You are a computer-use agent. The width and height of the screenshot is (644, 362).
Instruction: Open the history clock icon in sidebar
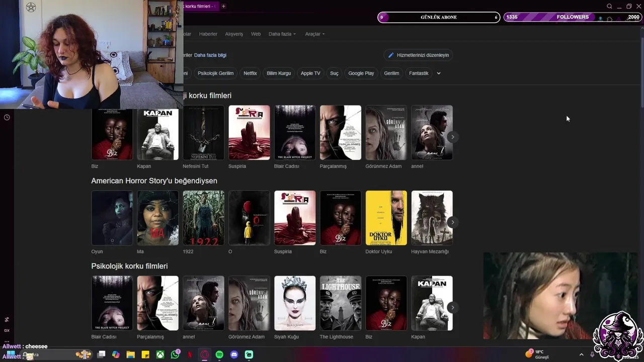(x=7, y=117)
